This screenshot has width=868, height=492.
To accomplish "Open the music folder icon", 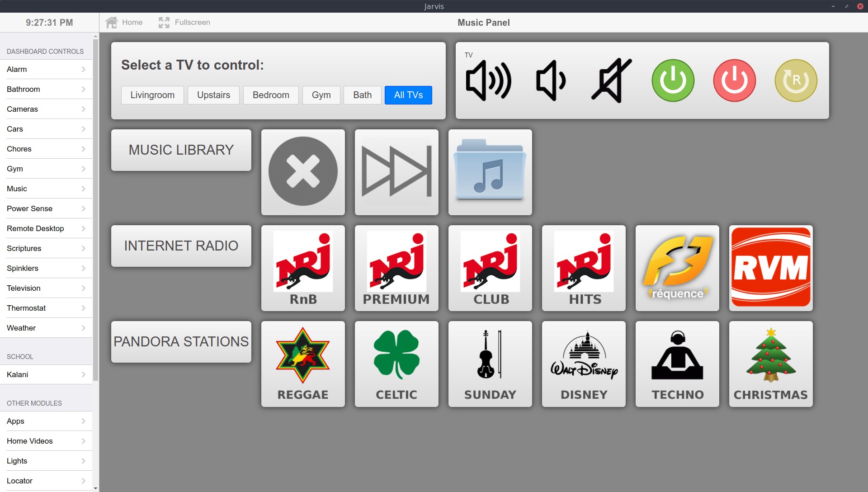I will (x=490, y=172).
